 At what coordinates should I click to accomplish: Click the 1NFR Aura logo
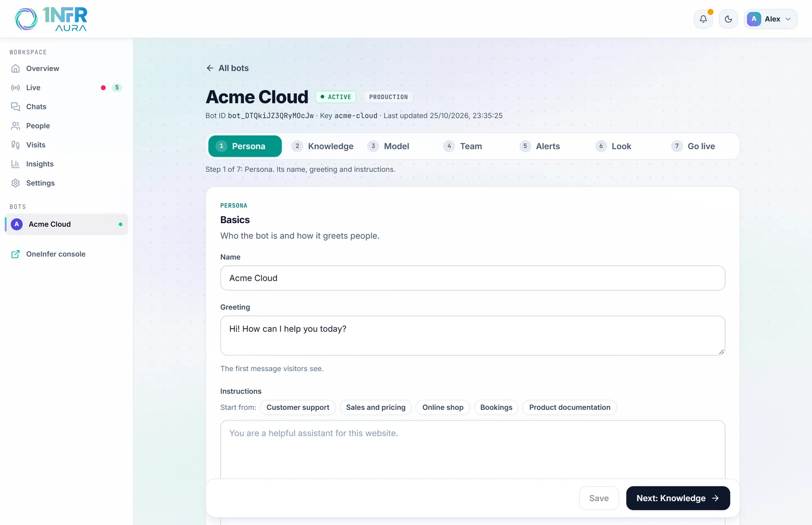click(x=51, y=19)
